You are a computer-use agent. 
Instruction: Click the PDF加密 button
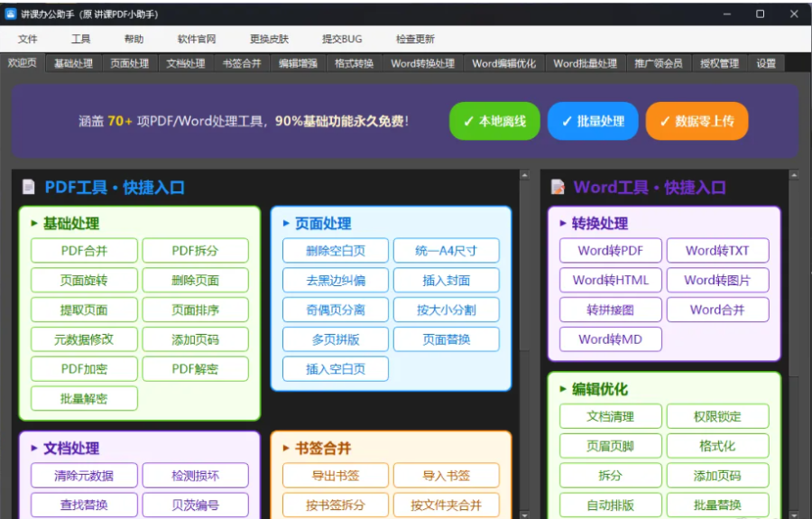85,369
